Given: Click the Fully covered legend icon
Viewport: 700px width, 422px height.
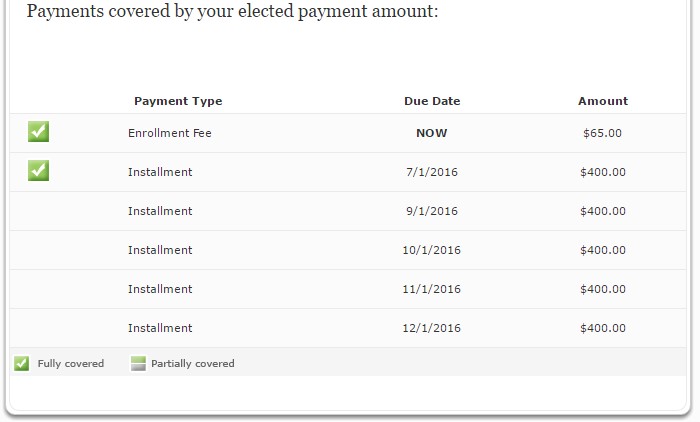Looking at the screenshot, I should [x=21, y=364].
